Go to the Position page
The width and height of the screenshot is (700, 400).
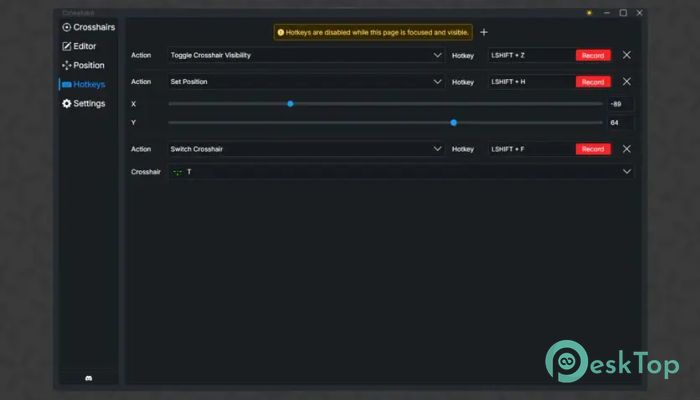tap(83, 65)
